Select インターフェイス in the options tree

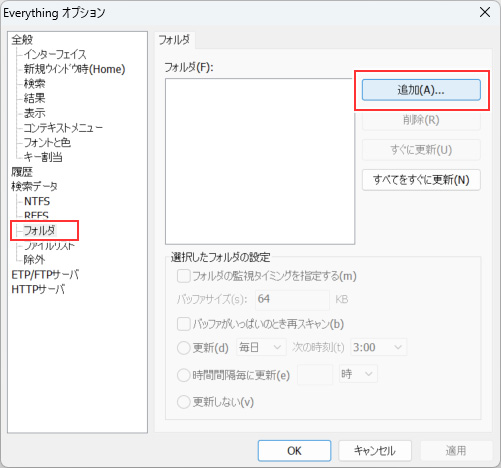click(55, 54)
